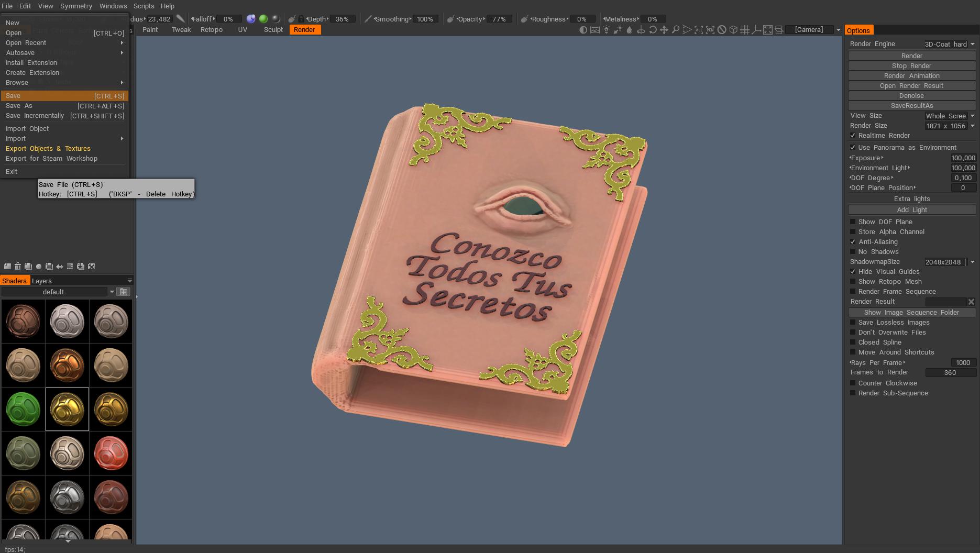The height and width of the screenshot is (553, 980).
Task: Click the new layer page icon
Action: pyautogui.click(x=7, y=267)
